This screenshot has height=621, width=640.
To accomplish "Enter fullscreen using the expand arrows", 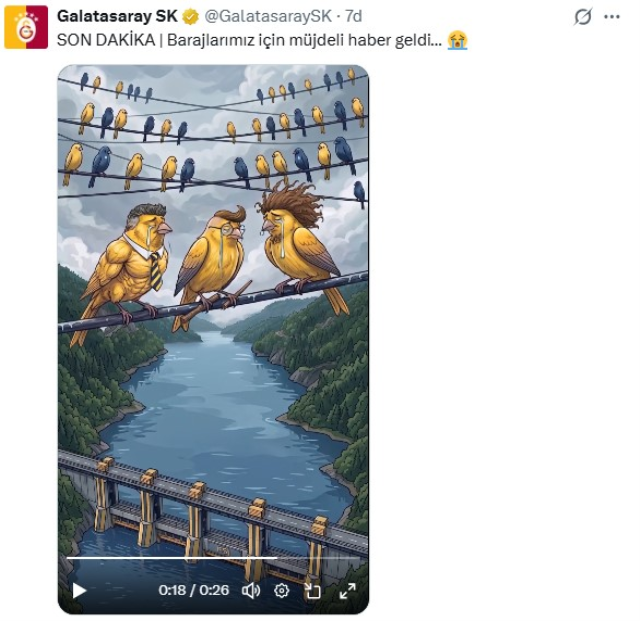I will click(x=347, y=590).
